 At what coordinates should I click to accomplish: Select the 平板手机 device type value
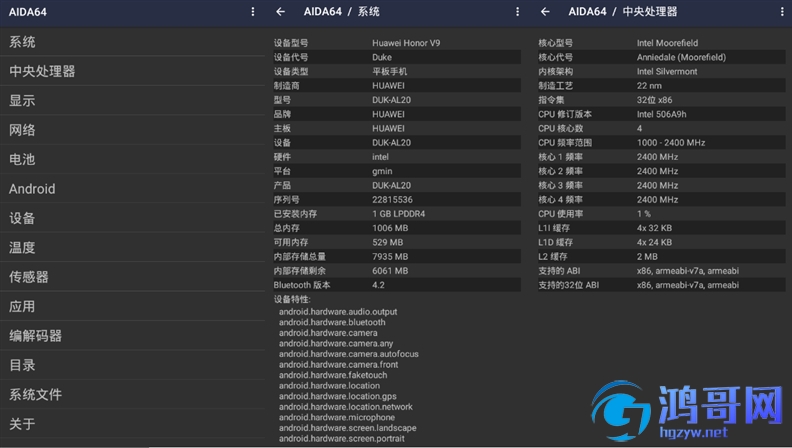(389, 71)
